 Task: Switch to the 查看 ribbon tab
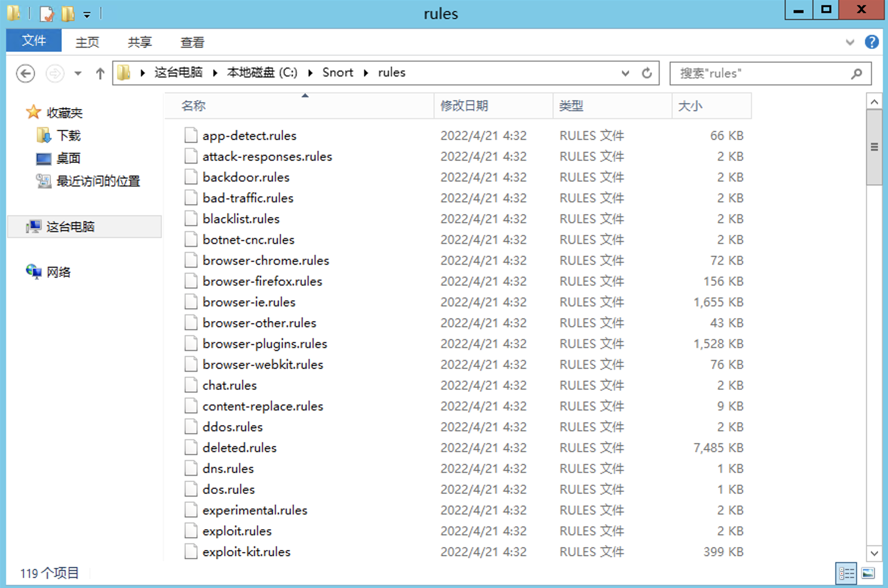[192, 42]
